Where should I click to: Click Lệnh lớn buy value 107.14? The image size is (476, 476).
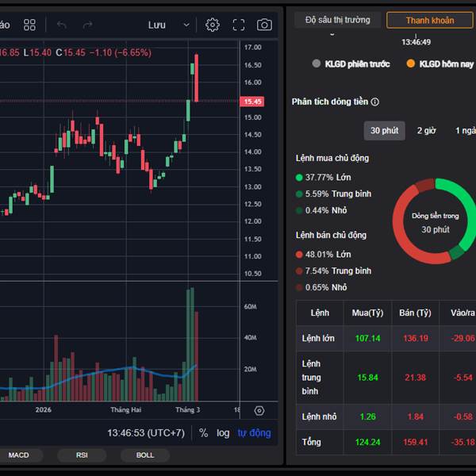367,338
